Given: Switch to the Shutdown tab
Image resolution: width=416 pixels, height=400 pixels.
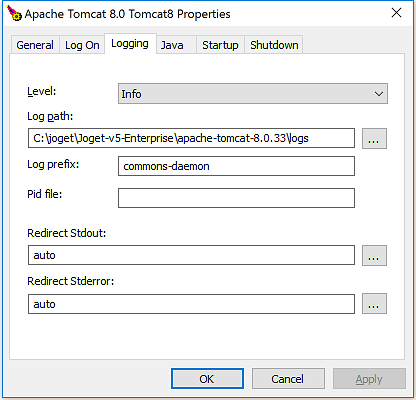Looking at the screenshot, I should click(274, 45).
